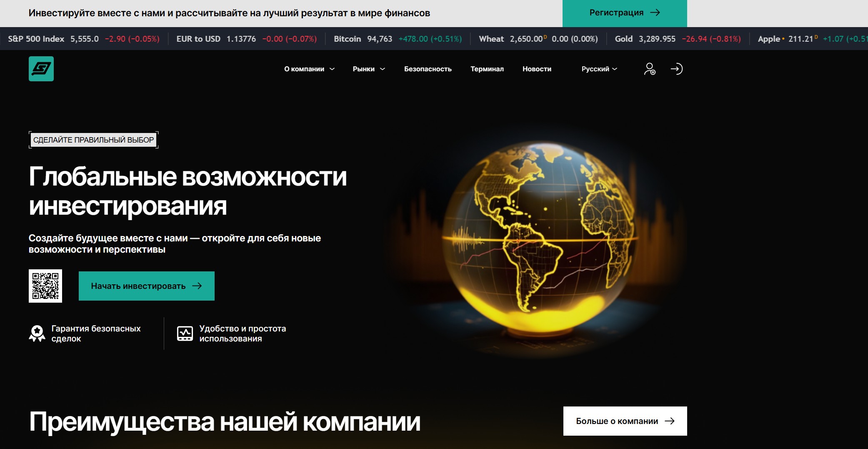The width and height of the screenshot is (868, 449).
Task: Open the Новости menu item
Action: (537, 69)
